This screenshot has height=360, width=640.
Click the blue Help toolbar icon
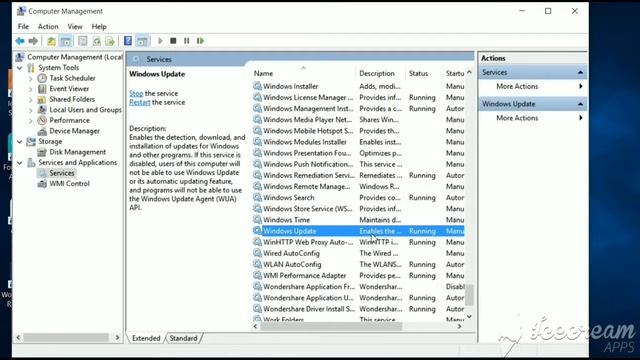tap(128, 41)
